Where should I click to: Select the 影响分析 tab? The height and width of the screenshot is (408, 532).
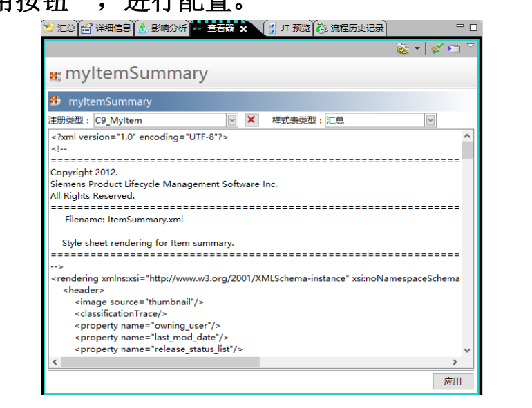[162, 28]
